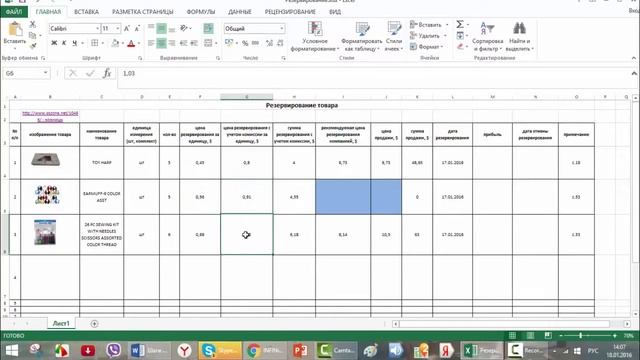Open the Общий number format dropdown
The image size is (640, 360).
(x=282, y=29)
